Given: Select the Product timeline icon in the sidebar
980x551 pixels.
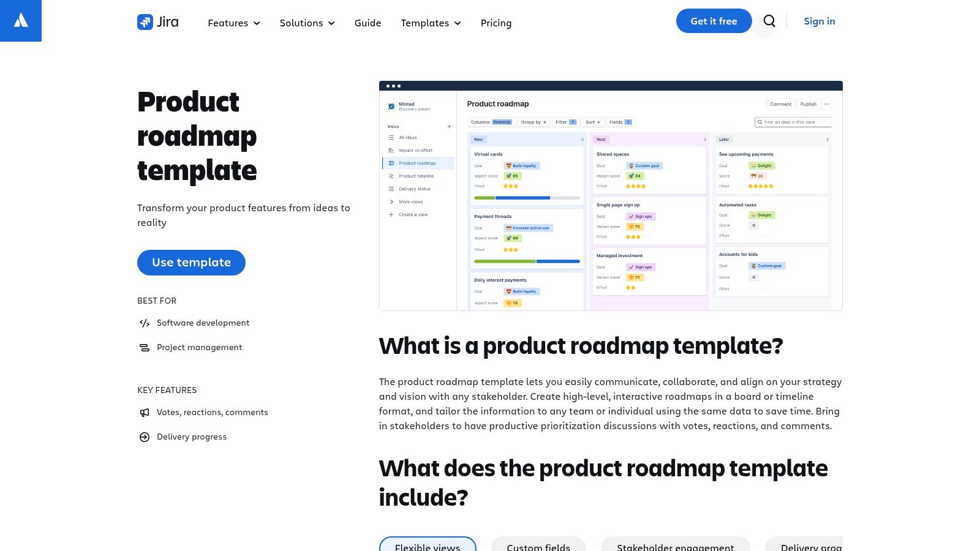Looking at the screenshot, I should click(391, 176).
